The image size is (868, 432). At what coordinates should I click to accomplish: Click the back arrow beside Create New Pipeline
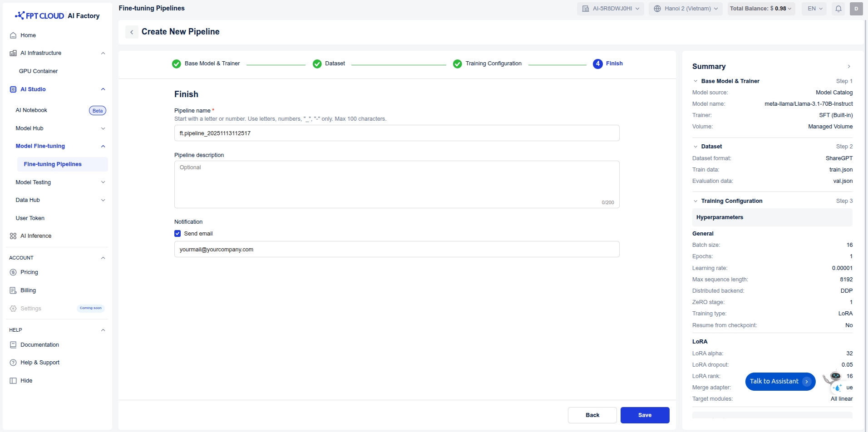pos(132,32)
